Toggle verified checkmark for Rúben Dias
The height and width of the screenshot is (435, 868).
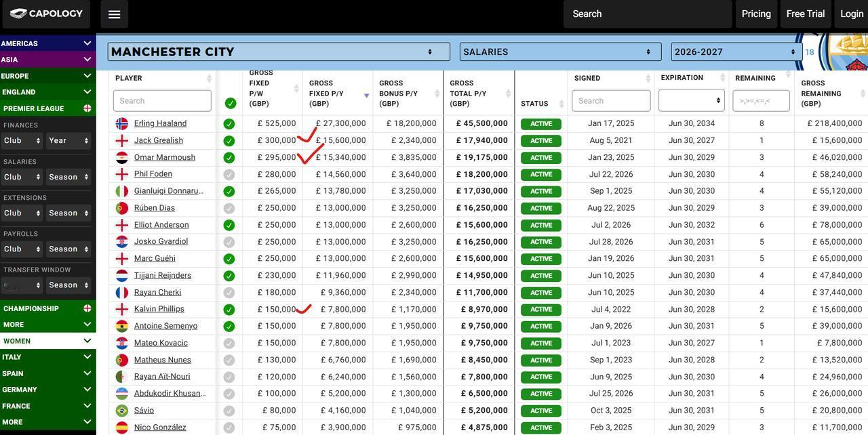tap(229, 208)
